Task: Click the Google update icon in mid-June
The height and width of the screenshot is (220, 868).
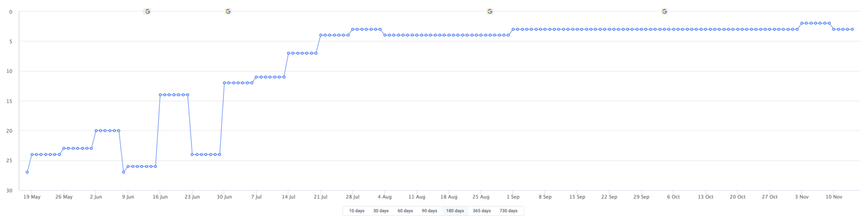Action: (x=147, y=11)
